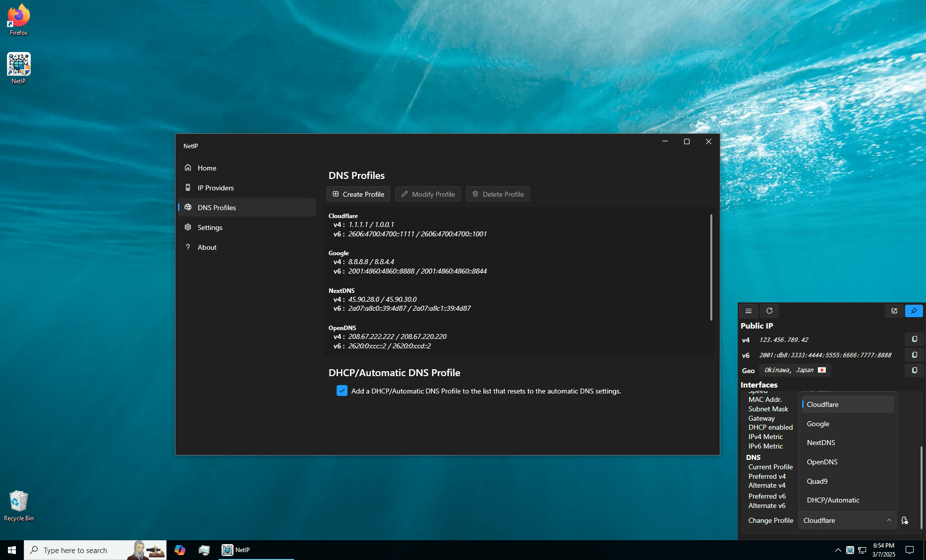
Task: Toggle the pin widget button
Action: tap(914, 311)
